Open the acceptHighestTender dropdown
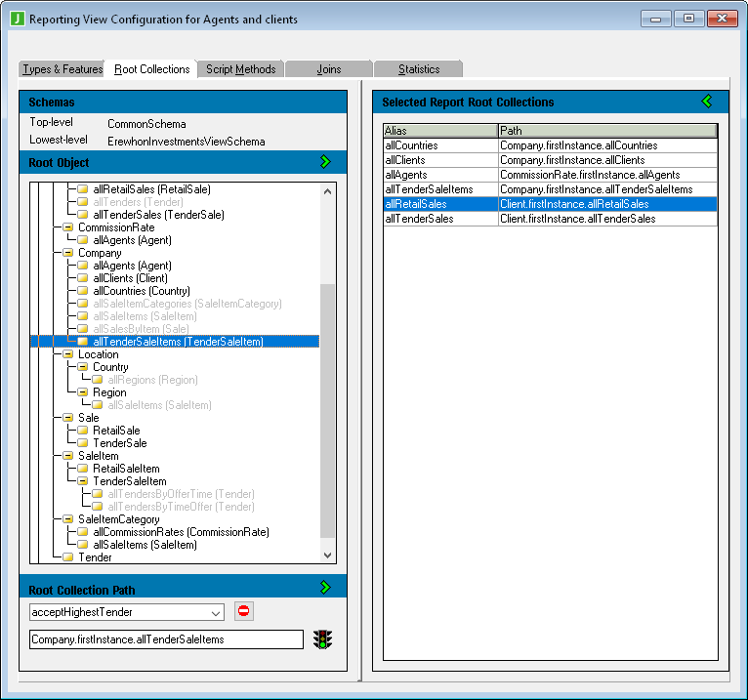 [x=215, y=612]
